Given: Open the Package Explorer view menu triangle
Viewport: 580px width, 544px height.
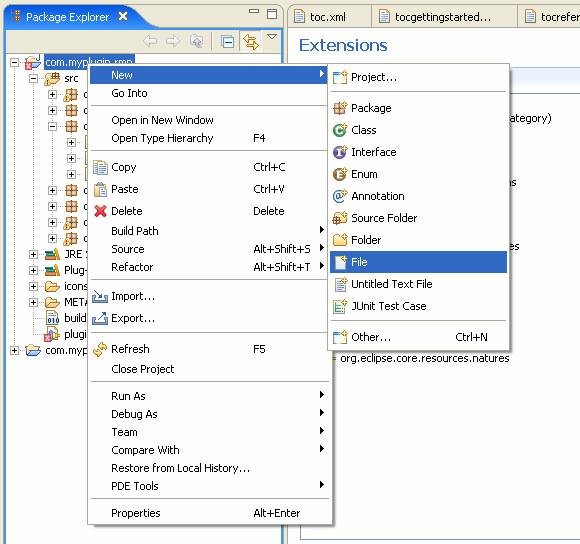Looking at the screenshot, I should coord(272,37).
